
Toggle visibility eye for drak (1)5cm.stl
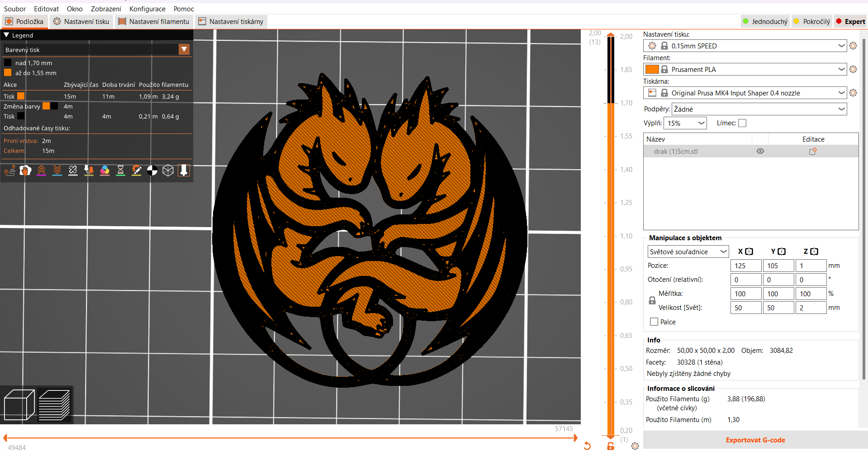(x=760, y=152)
